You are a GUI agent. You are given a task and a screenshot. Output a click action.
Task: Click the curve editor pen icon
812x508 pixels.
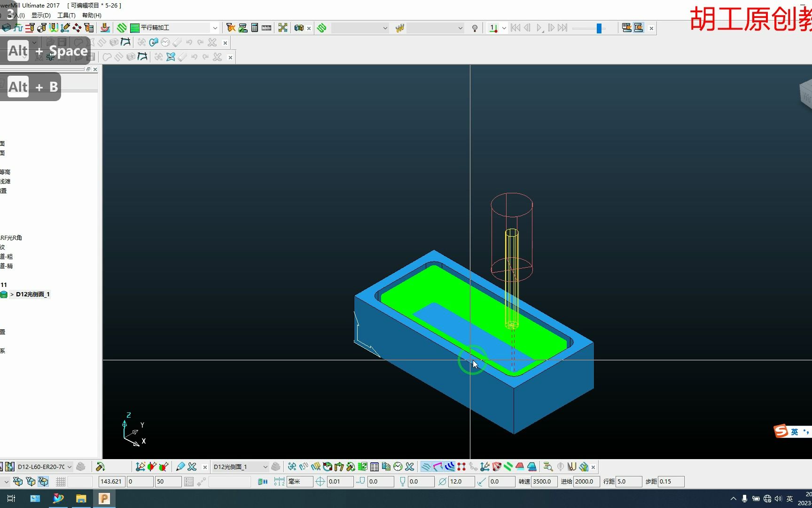(180, 467)
